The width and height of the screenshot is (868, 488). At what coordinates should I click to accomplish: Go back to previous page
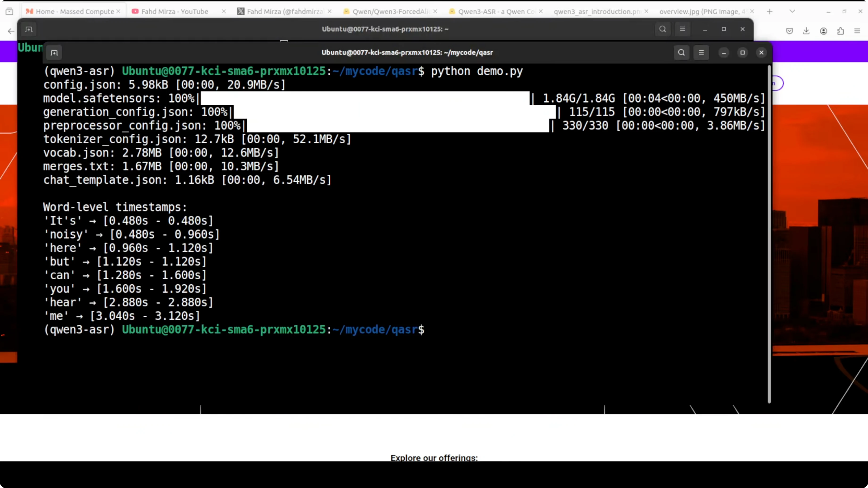[x=11, y=31]
